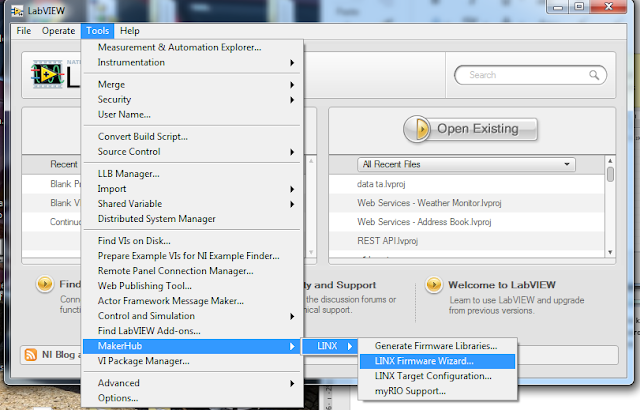Minimize the LabVIEW window
This screenshot has width=640, height=410.
558,7
